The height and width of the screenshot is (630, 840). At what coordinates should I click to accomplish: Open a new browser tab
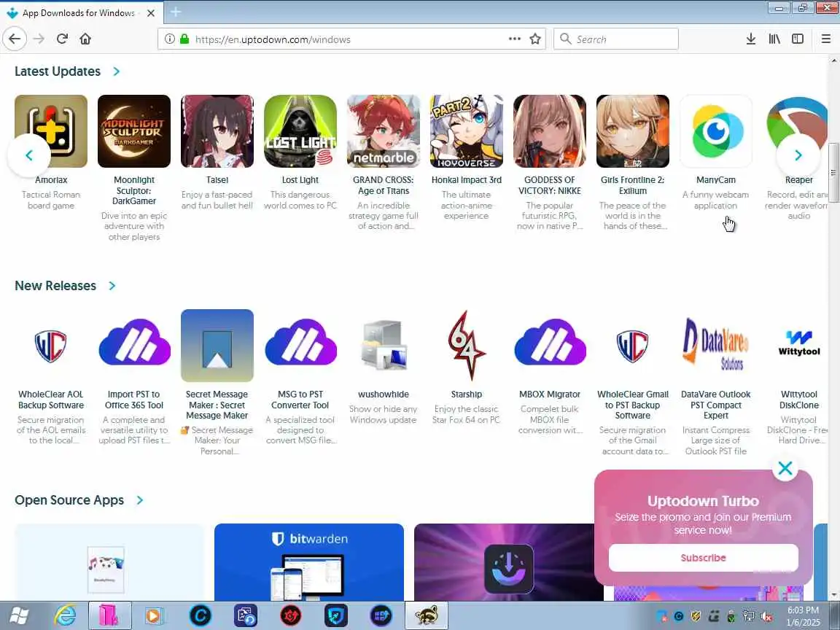[x=176, y=12]
